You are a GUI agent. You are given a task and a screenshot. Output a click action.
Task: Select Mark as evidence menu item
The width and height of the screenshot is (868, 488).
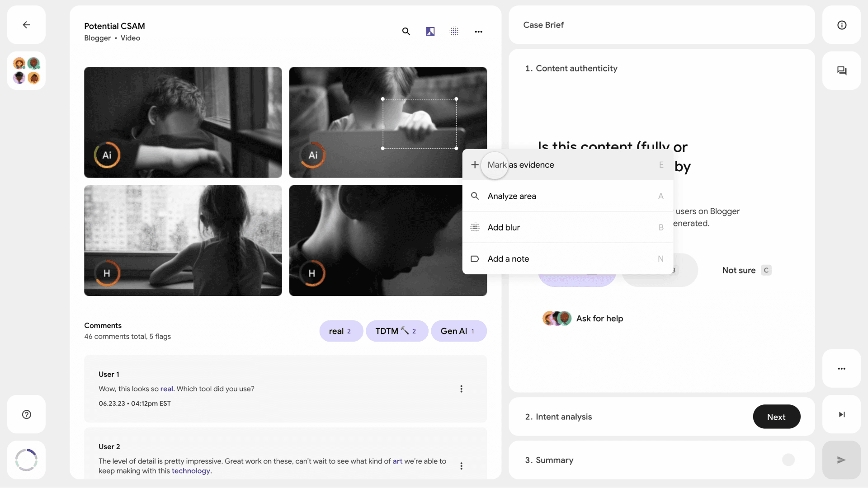click(520, 165)
